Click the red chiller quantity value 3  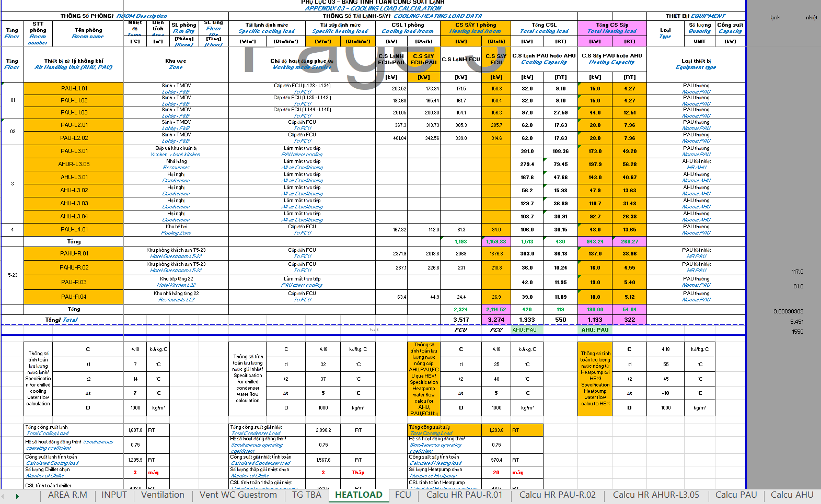coord(135,473)
